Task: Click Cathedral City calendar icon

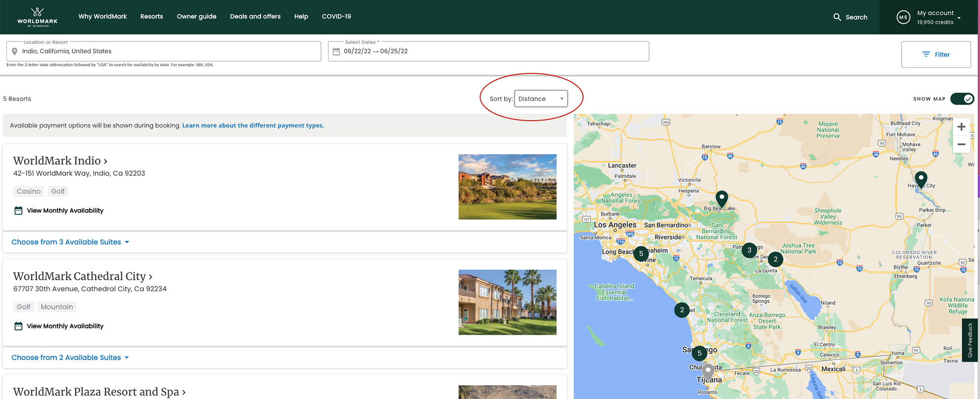Action: (x=18, y=326)
